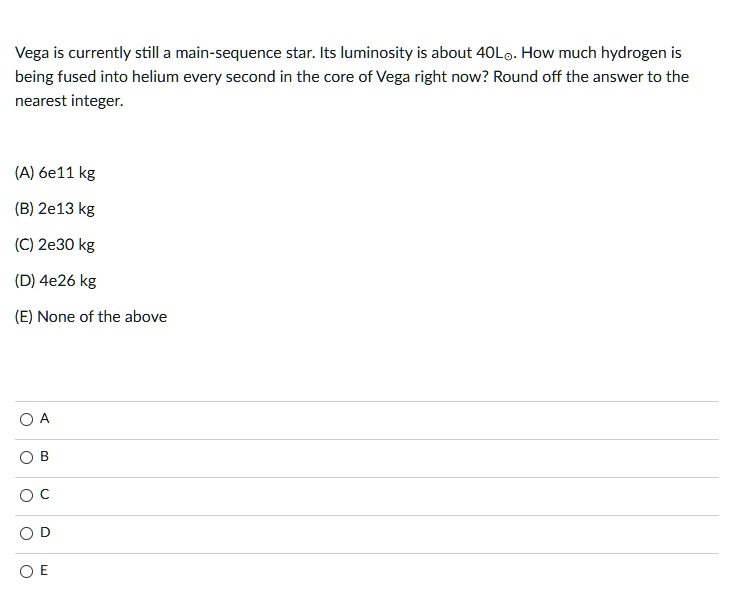734x597 pixels.
Task: Click the letter 'D' label beside its radio
Action: [45, 534]
